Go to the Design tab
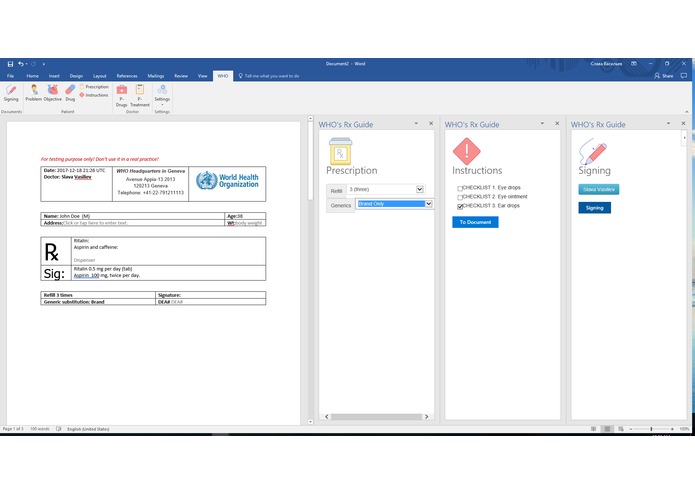The width and height of the screenshot is (695, 494). pyautogui.click(x=76, y=76)
